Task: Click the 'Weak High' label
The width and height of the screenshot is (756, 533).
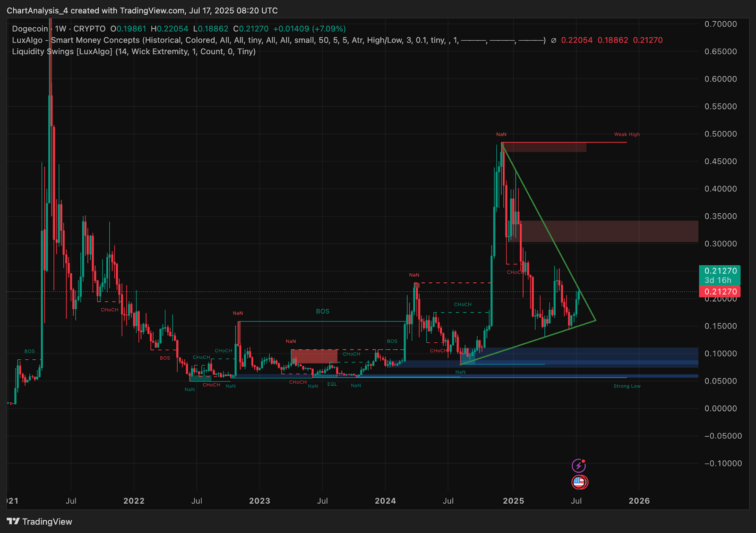Action: (x=627, y=135)
